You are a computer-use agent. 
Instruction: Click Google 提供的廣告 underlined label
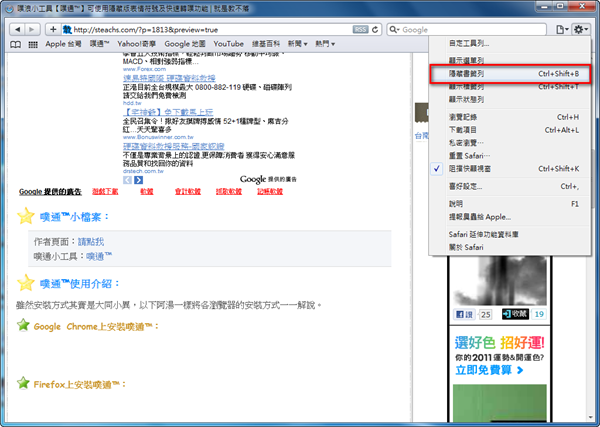(50, 192)
